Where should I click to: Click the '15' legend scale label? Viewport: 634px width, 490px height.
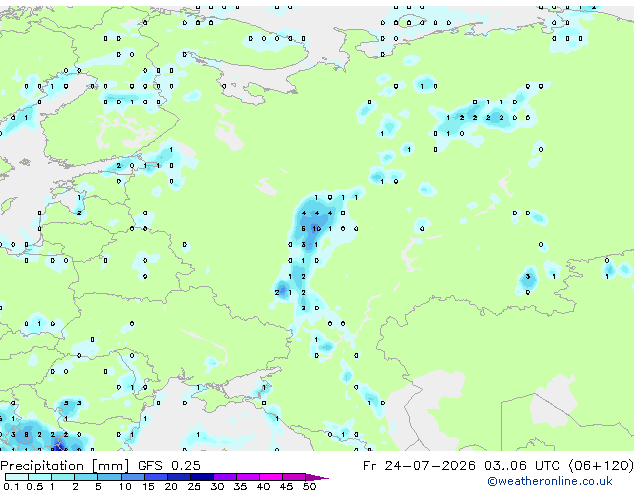click(148, 486)
